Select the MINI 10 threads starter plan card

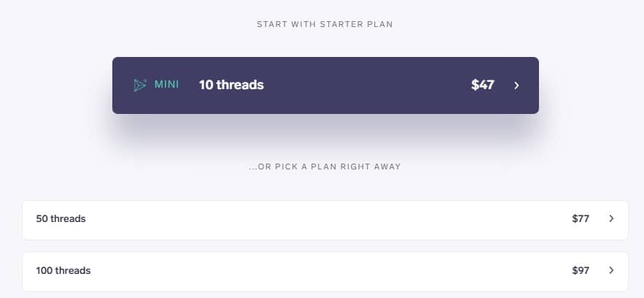[325, 85]
